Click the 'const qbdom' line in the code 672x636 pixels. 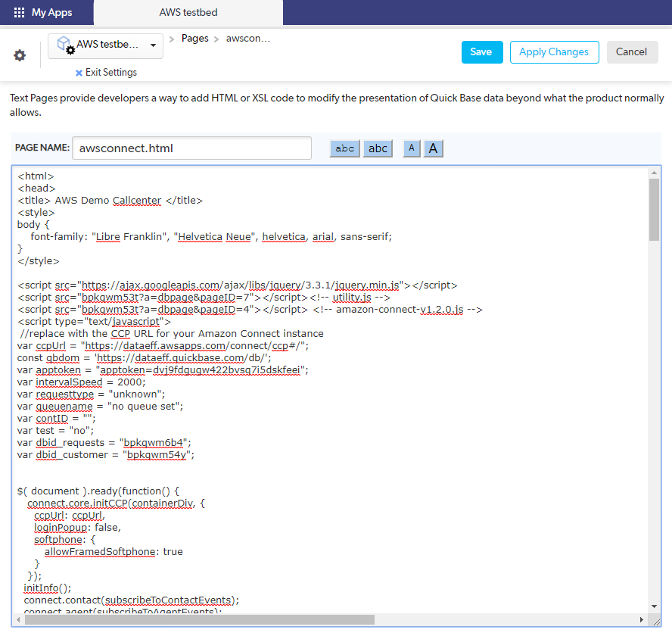[x=144, y=357]
